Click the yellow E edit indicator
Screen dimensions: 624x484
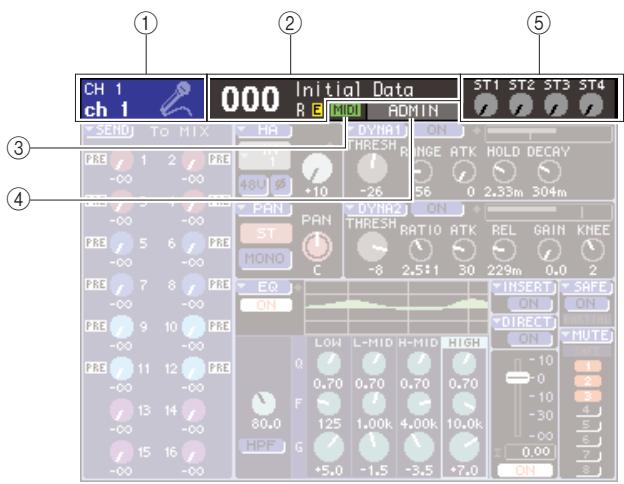pos(317,110)
